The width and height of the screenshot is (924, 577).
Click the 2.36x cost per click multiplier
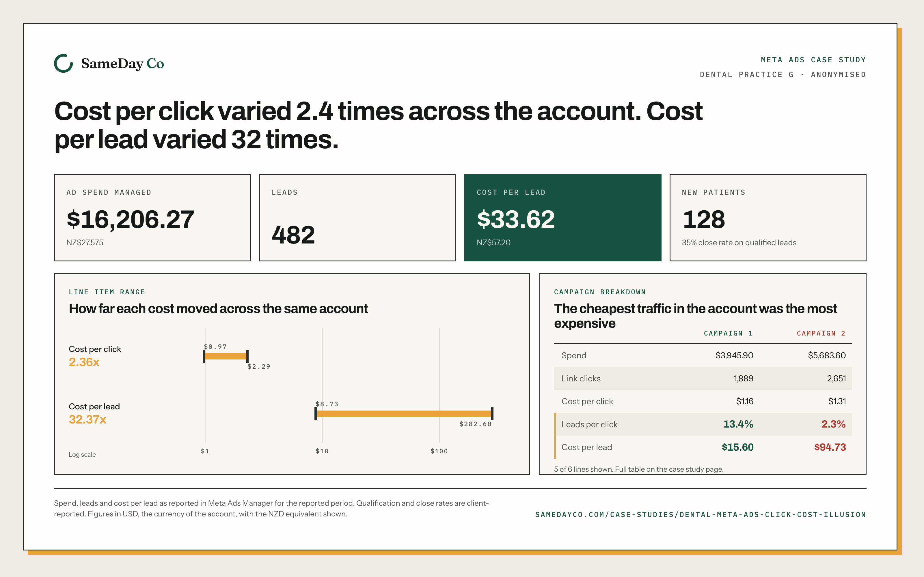84,362
